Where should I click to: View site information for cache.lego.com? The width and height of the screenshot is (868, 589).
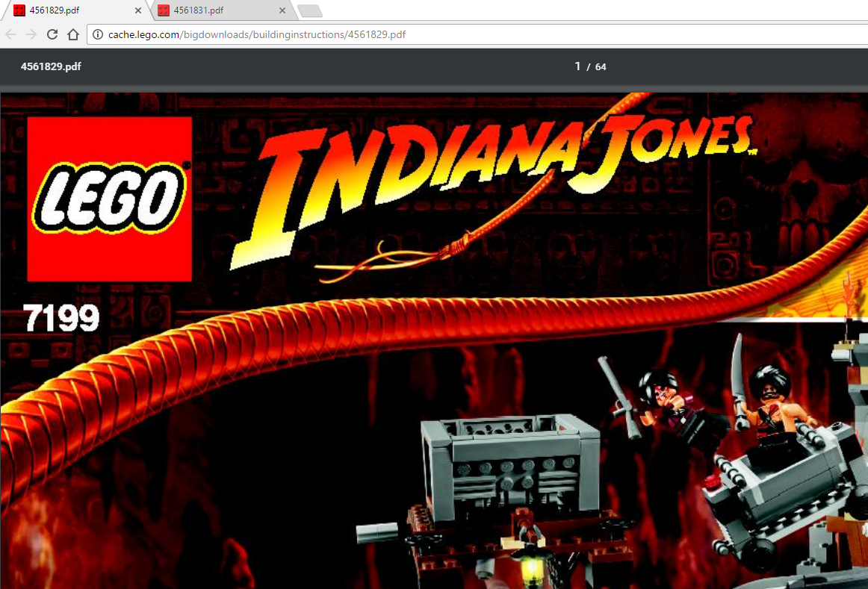tap(98, 34)
